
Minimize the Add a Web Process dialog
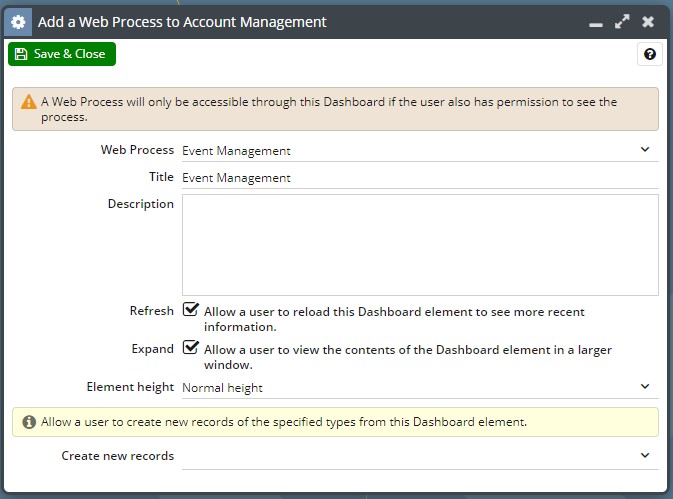(596, 25)
